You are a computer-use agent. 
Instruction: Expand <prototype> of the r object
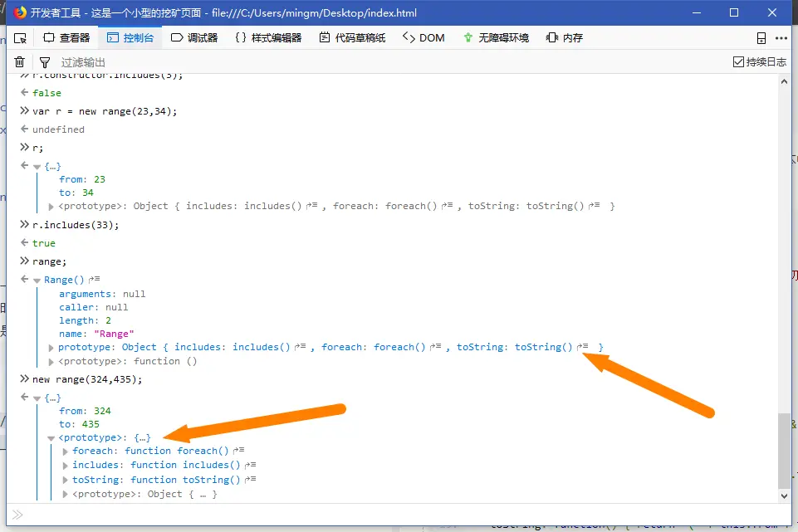[51, 207]
